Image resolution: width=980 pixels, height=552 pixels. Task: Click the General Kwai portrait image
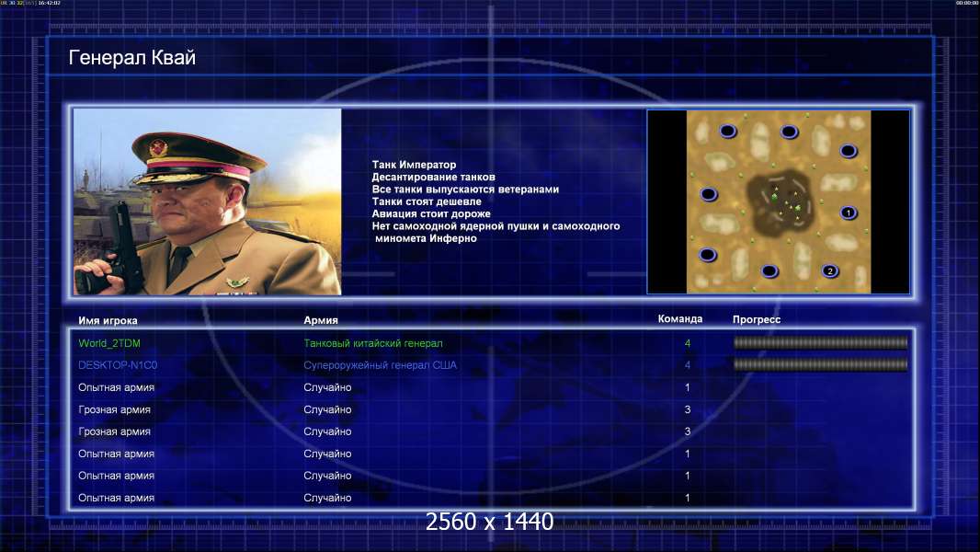208,201
